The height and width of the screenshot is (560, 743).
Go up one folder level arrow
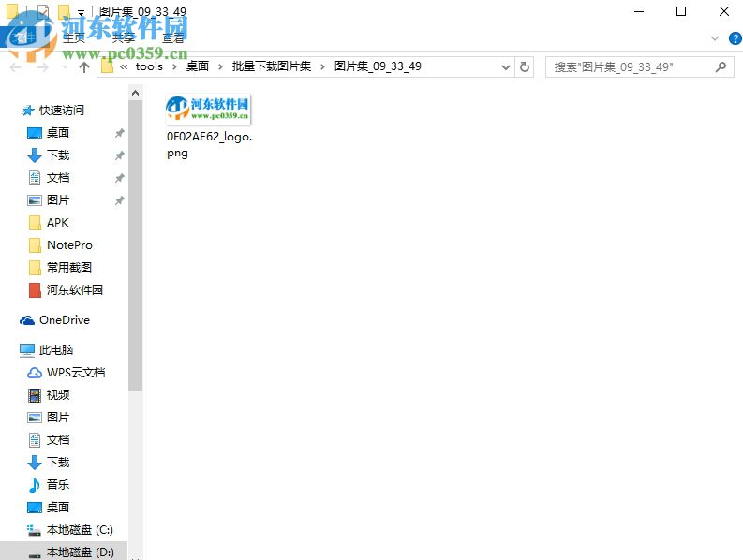click(84, 67)
